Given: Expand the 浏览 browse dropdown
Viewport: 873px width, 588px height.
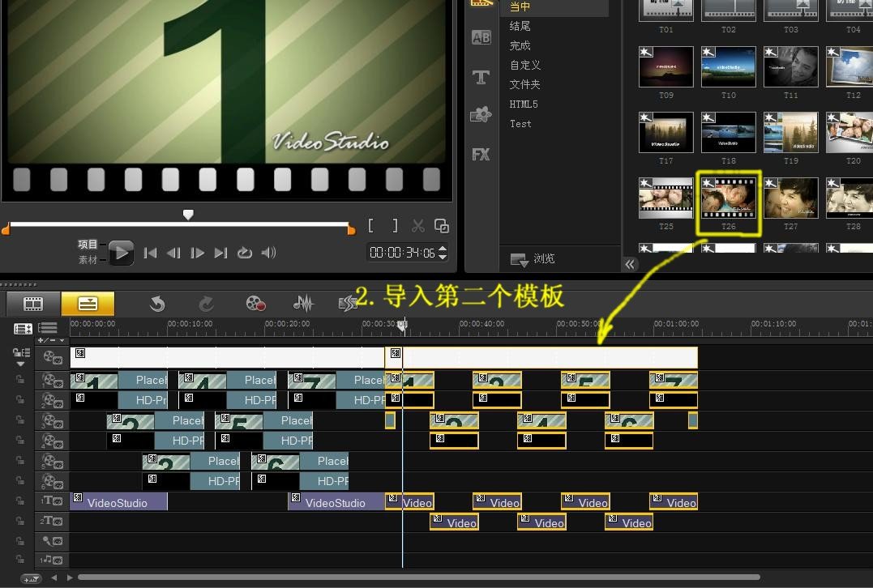Looking at the screenshot, I should tap(519, 260).
